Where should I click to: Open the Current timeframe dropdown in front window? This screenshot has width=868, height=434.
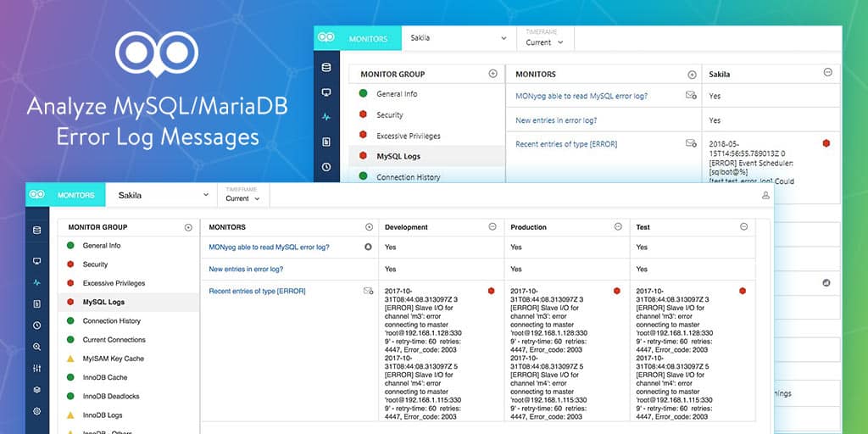[243, 195]
